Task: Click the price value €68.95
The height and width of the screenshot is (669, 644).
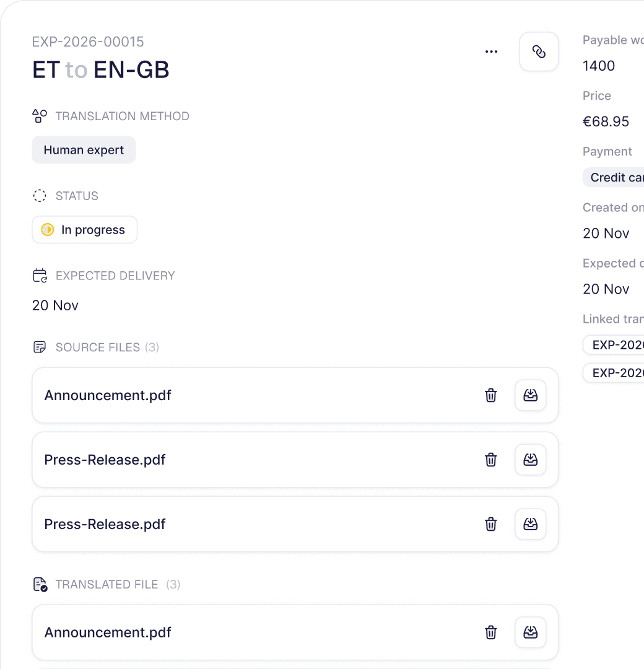Action: click(606, 121)
